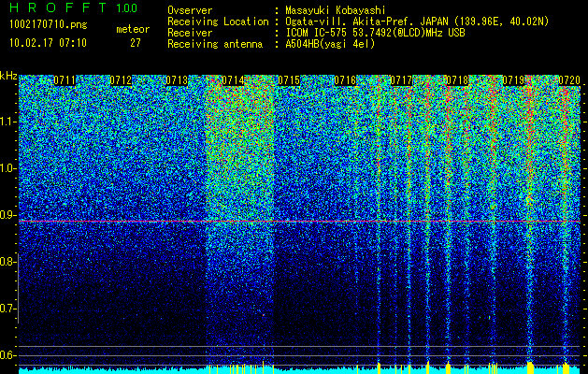Click the 0.7 frequency axis label

tap(8, 309)
